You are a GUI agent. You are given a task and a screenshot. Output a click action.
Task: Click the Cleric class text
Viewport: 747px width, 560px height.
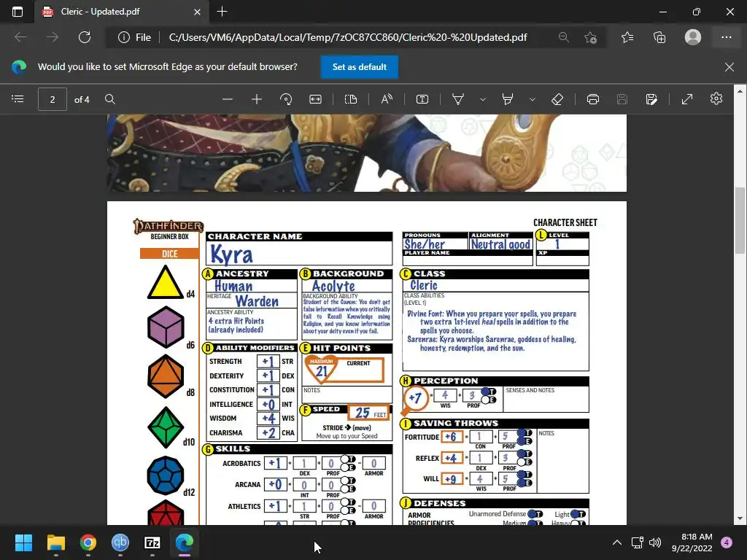[424, 285]
